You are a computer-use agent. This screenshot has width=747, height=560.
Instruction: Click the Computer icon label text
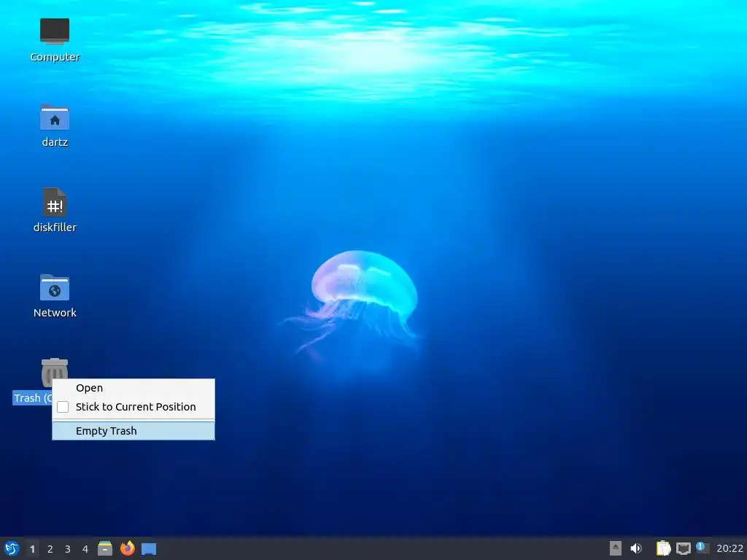pyautogui.click(x=55, y=57)
